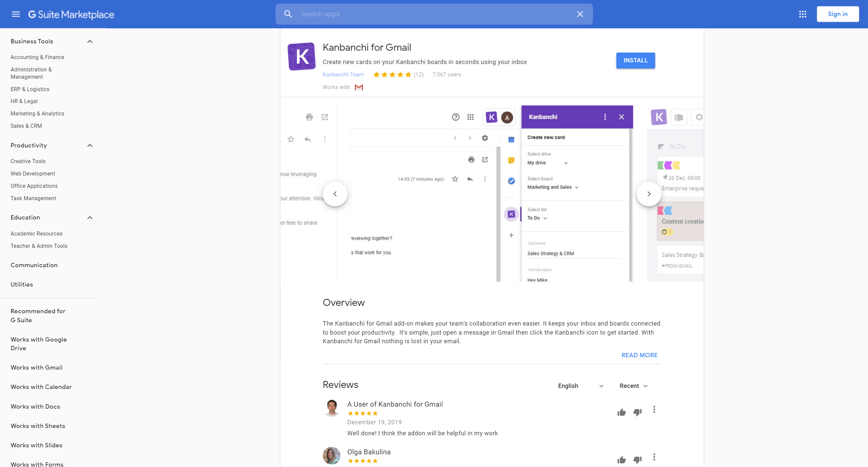
Task: Select Task Management category
Action: (x=33, y=198)
